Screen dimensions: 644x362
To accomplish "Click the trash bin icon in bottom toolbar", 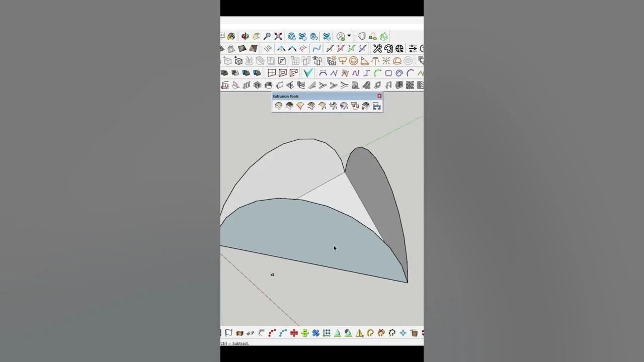I will (x=414, y=333).
